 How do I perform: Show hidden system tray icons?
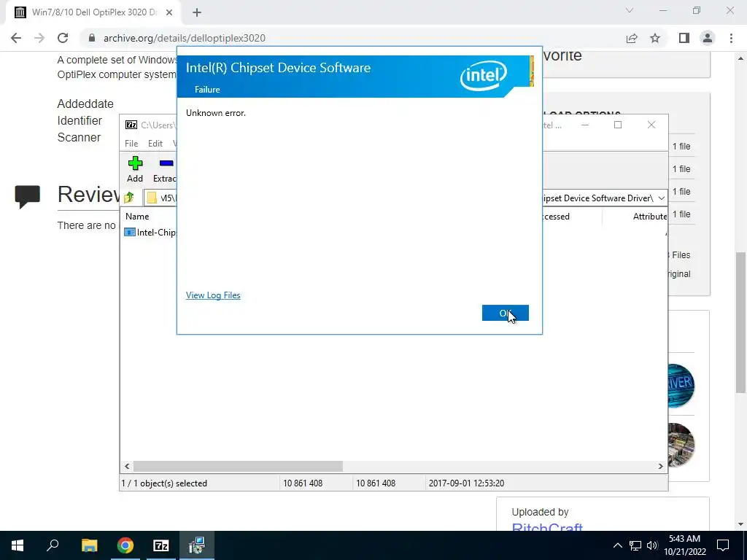tap(617, 545)
